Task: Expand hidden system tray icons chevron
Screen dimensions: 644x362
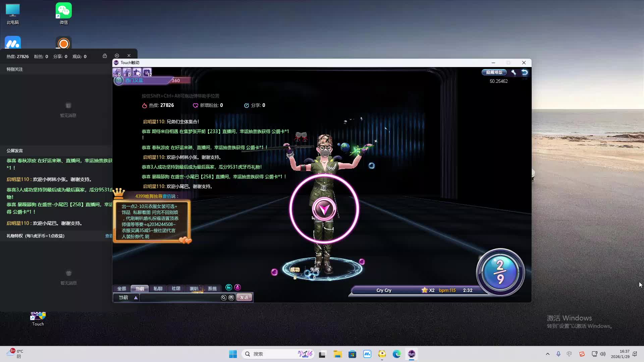Action: click(548, 354)
